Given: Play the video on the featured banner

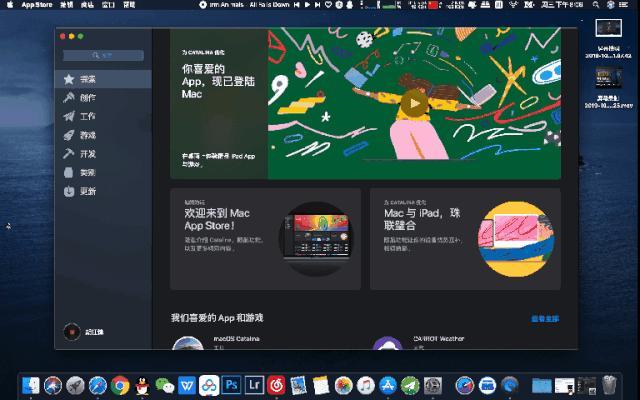Looking at the screenshot, I should (412, 102).
